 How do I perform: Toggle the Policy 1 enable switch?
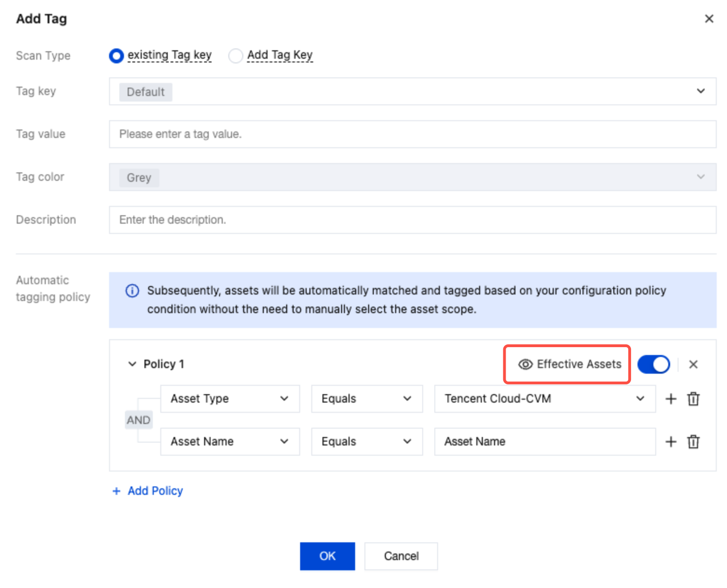(653, 364)
